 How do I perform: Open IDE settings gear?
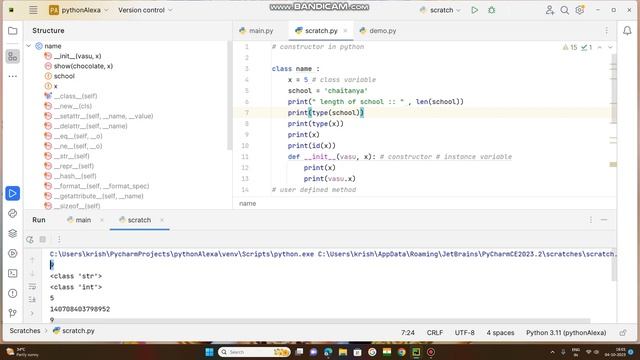click(580, 10)
